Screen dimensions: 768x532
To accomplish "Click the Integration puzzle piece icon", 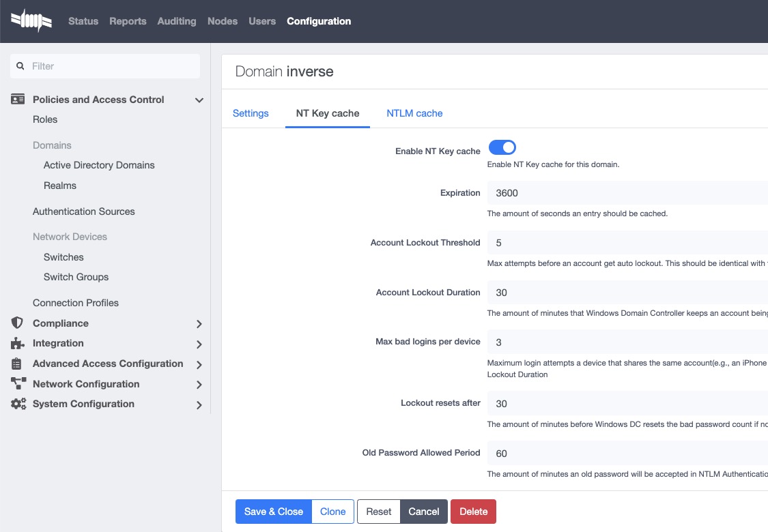I will 18,343.
